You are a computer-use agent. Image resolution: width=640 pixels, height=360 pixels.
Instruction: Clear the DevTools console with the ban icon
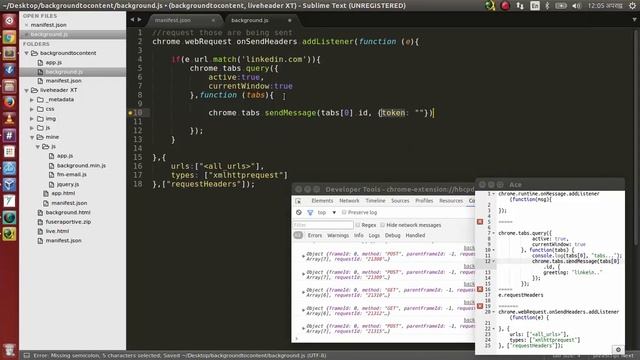point(299,213)
